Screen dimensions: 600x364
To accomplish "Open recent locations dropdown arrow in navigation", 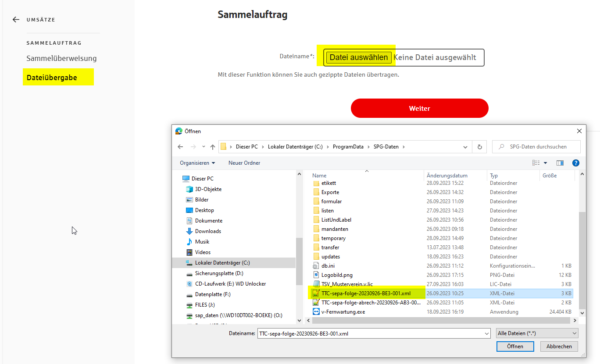I will (204, 147).
